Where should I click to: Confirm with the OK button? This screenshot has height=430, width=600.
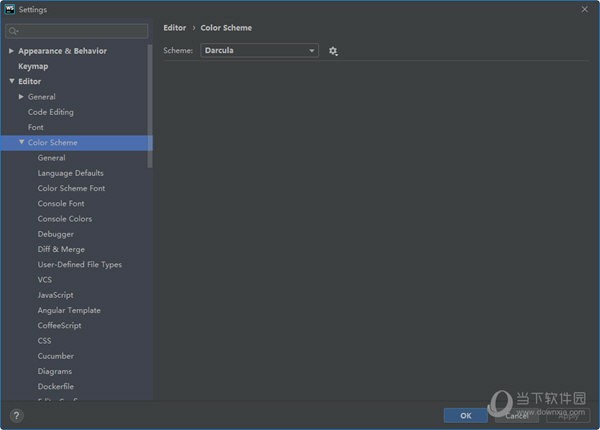pyautogui.click(x=466, y=415)
